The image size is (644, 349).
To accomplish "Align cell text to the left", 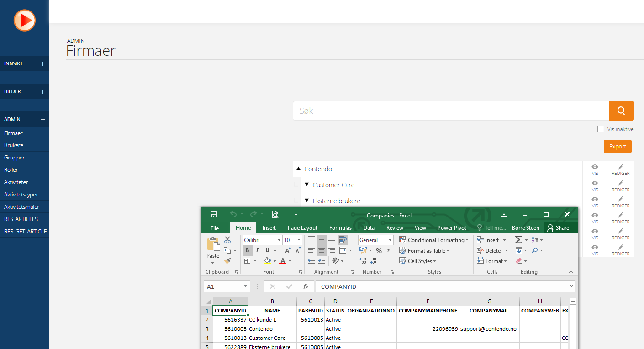I will click(311, 250).
